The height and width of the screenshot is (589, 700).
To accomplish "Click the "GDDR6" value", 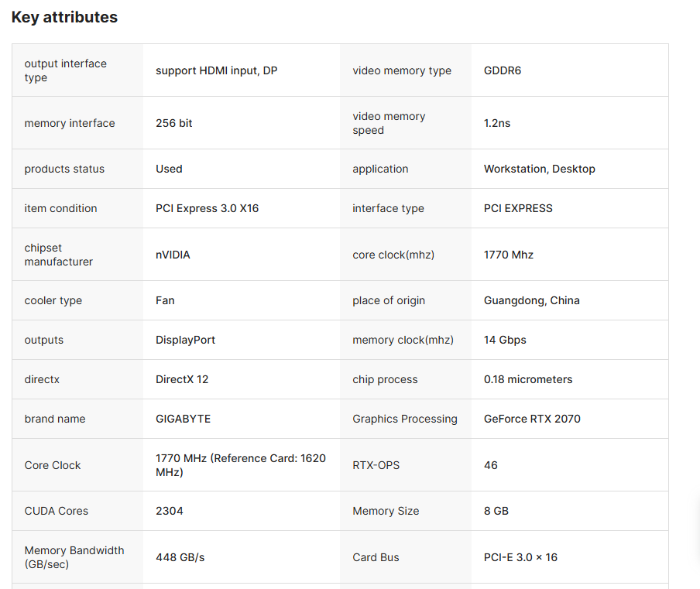I will point(503,70).
